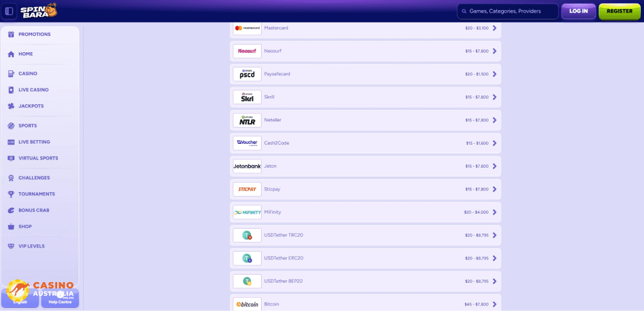Screen dimensions: 644x311
Task: Click the card icon beside Live Casino
Action: [x=11, y=90]
